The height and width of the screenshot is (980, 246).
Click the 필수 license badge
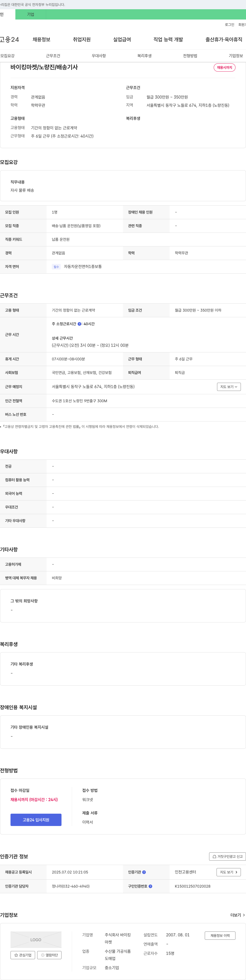point(56,267)
